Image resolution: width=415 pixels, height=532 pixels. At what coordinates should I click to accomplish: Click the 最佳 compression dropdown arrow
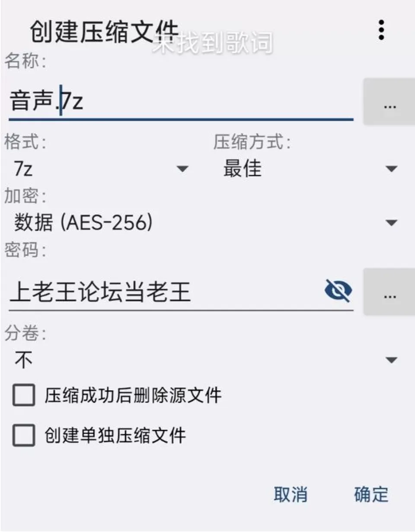point(391,169)
